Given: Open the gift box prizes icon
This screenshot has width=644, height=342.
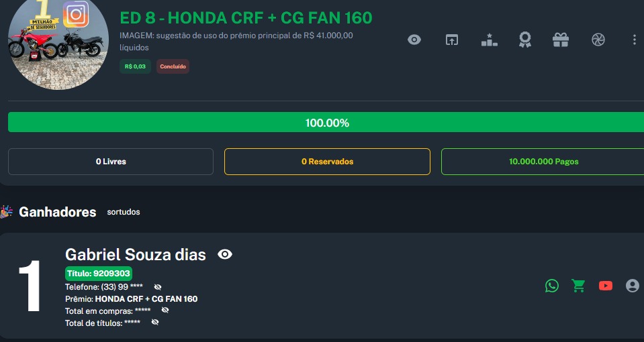Looking at the screenshot, I should 561,40.
